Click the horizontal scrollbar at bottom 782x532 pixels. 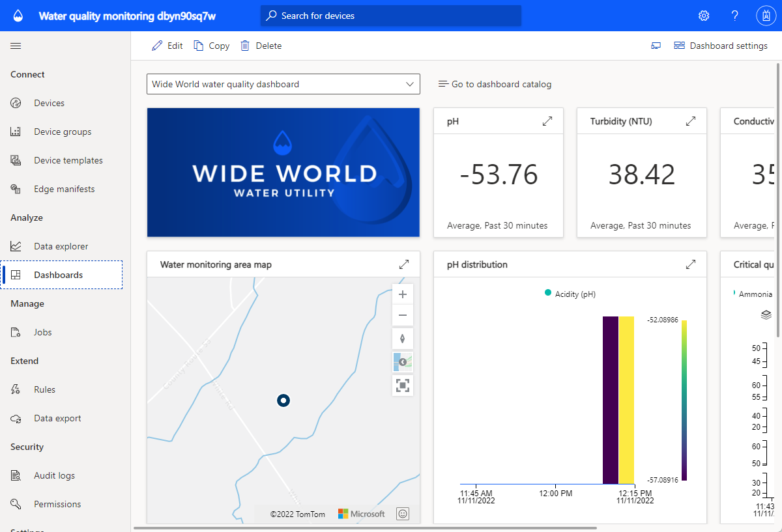[365, 528]
